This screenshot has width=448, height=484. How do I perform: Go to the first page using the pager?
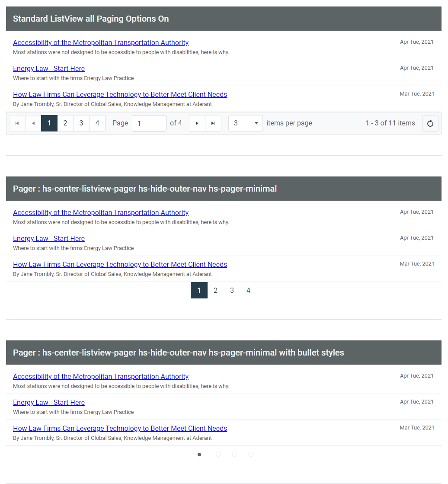[17, 123]
